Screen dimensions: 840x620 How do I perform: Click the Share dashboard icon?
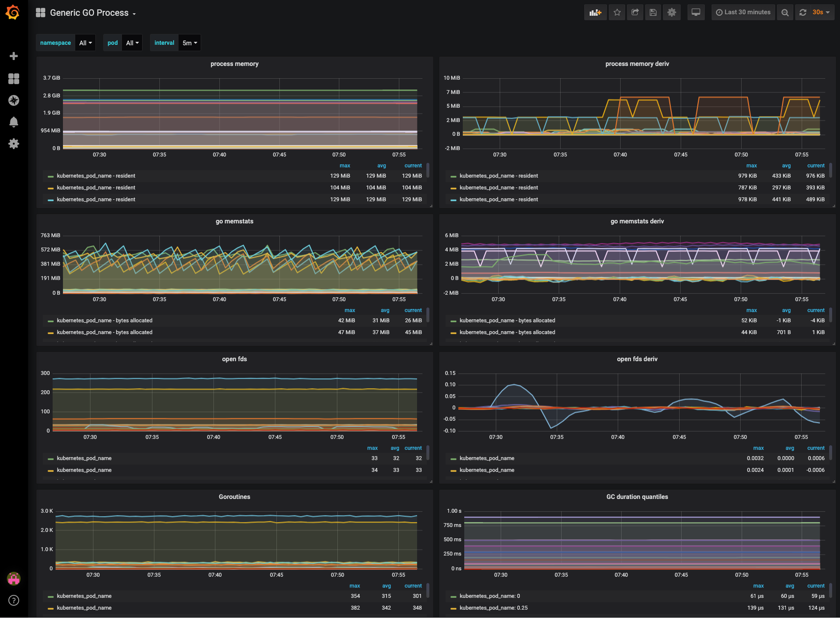click(635, 12)
